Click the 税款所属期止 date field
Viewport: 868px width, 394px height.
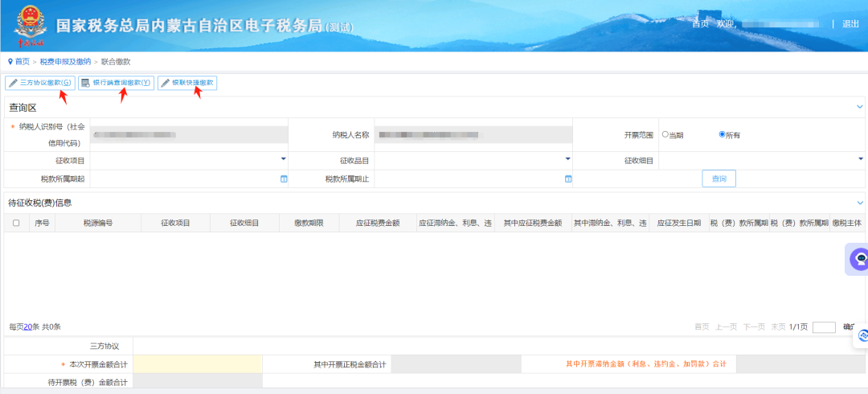(473, 179)
